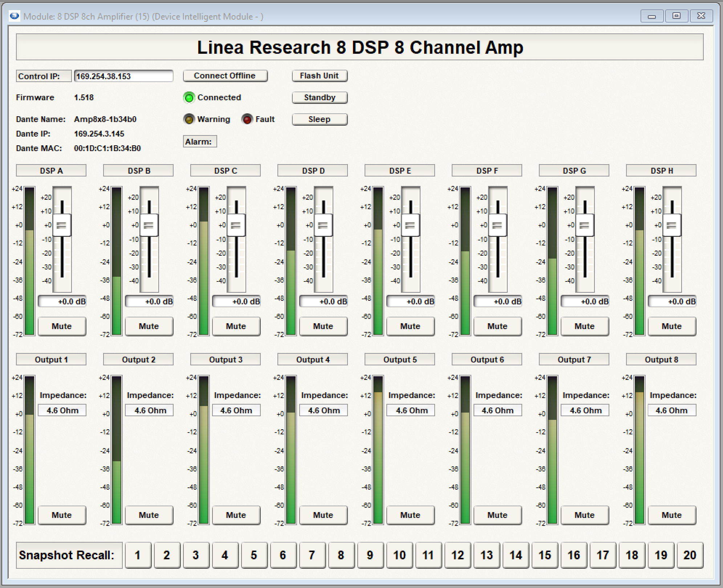The height and width of the screenshot is (588, 723).
Task: Click DSP D gain dB field
Action: coord(324,301)
